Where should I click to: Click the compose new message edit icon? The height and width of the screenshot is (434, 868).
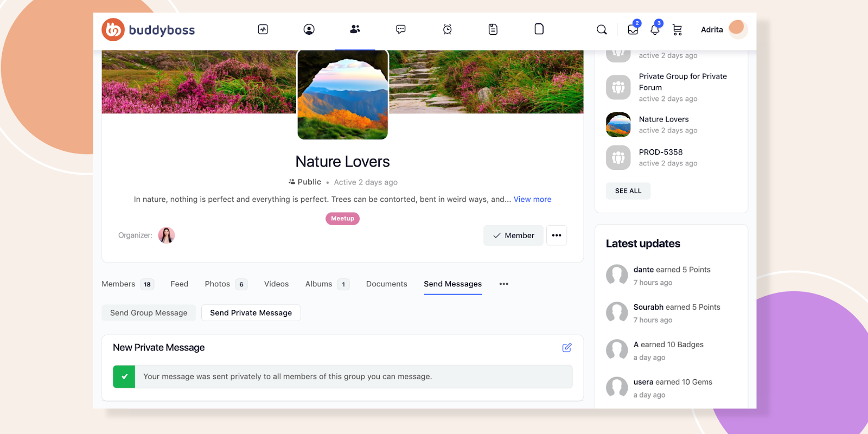tap(567, 348)
